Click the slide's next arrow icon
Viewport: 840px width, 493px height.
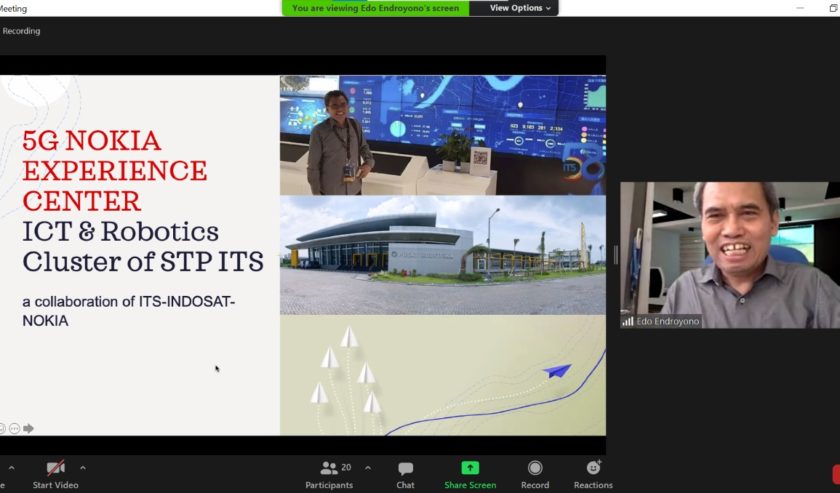tap(28, 428)
